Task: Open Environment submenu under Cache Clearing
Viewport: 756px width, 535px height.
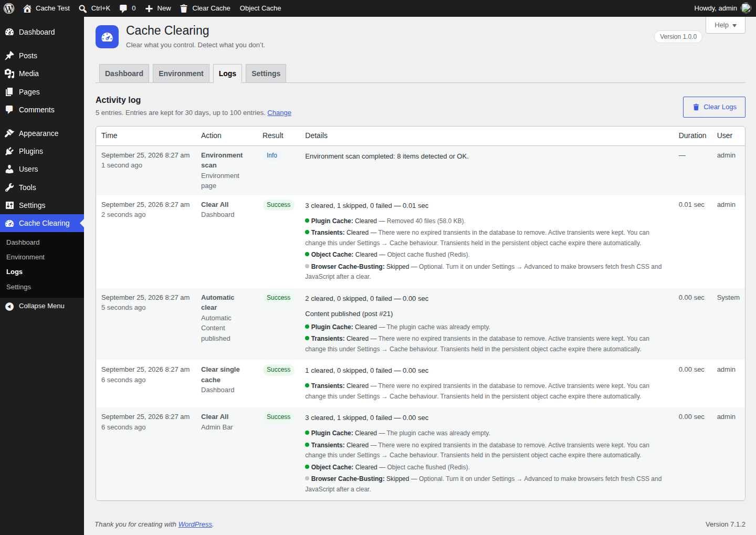Action: point(26,257)
